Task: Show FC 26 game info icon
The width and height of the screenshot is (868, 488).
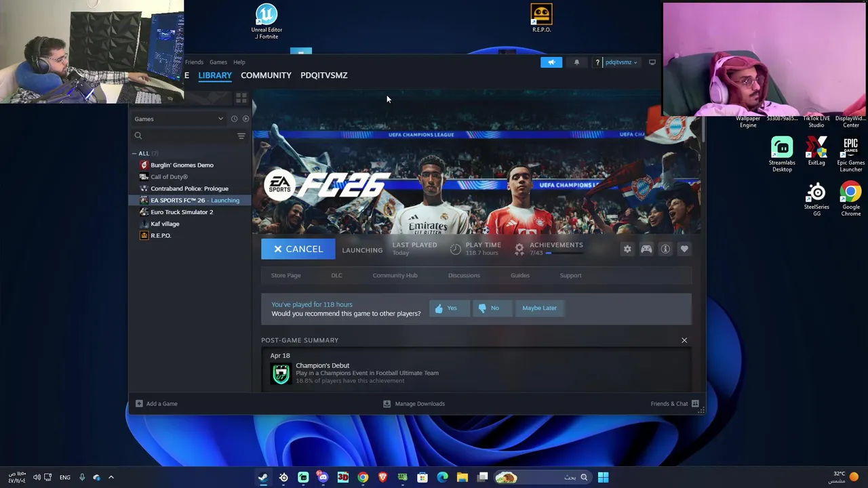Action: (665, 249)
